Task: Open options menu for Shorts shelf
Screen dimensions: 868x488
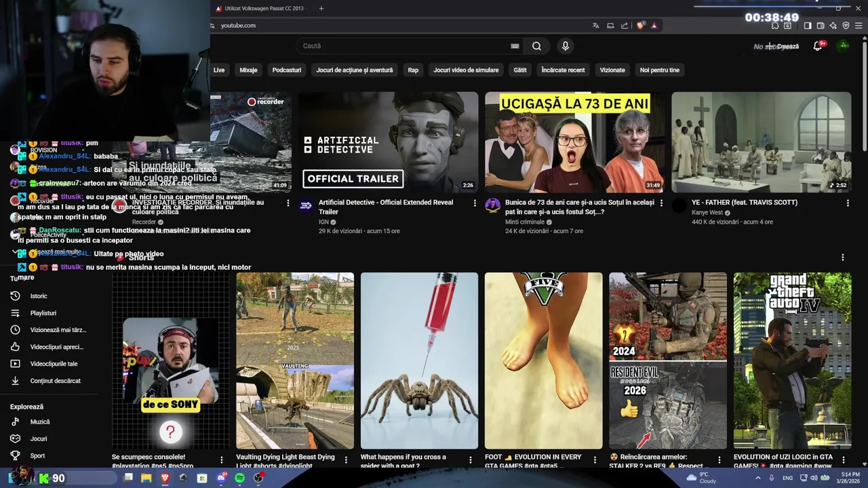Action: [843, 258]
